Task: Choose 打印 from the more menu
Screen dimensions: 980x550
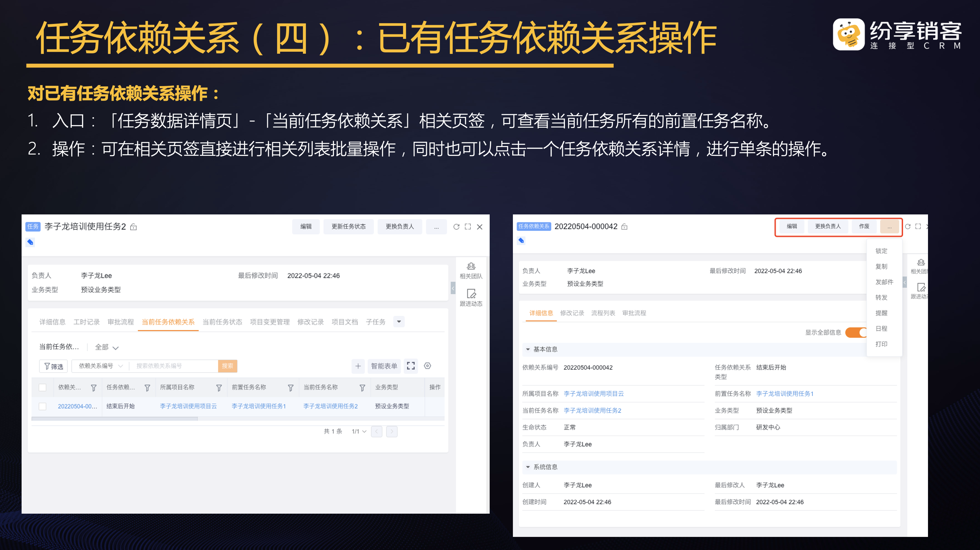Action: (882, 344)
